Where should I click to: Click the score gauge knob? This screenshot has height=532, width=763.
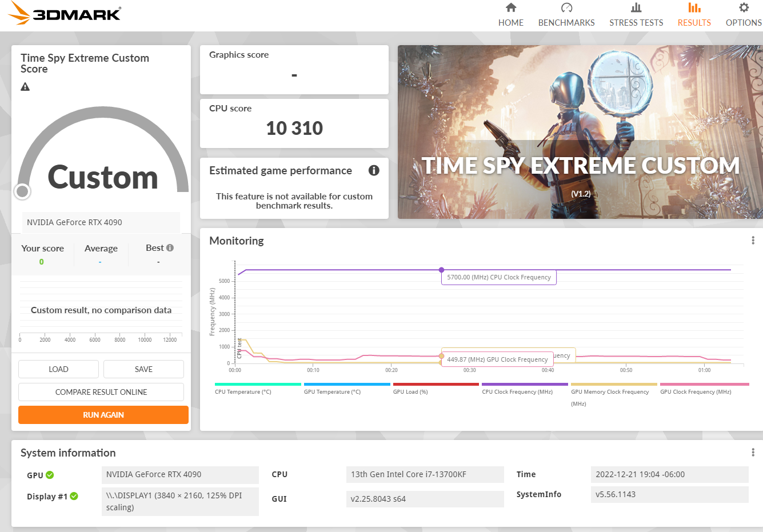coord(22,191)
